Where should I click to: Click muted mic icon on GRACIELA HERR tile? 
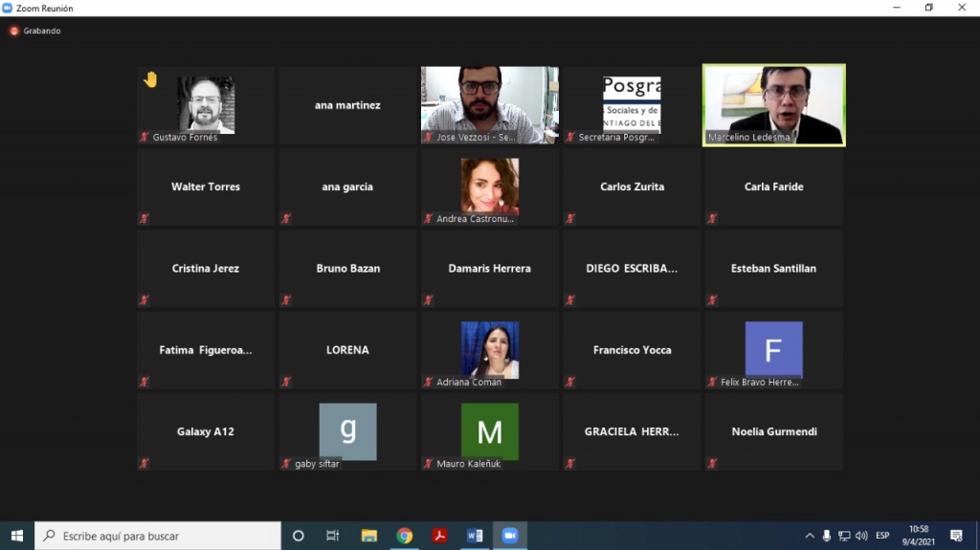pos(570,464)
